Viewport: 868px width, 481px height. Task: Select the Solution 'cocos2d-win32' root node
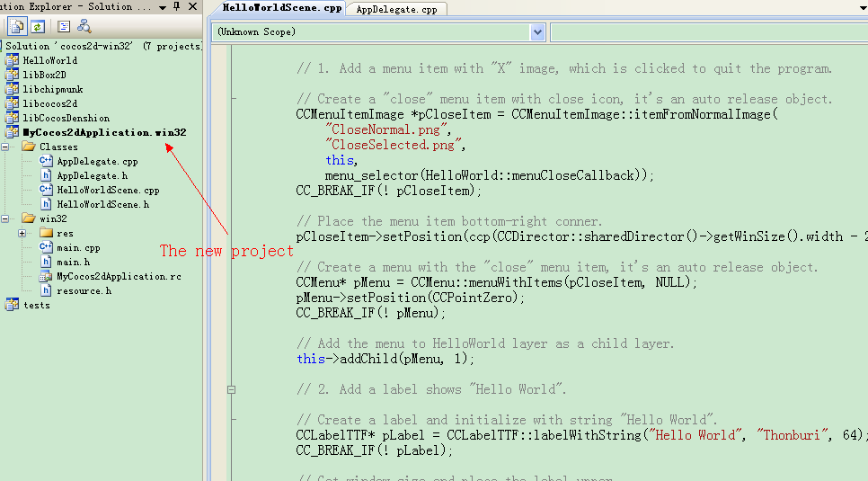tap(103, 46)
